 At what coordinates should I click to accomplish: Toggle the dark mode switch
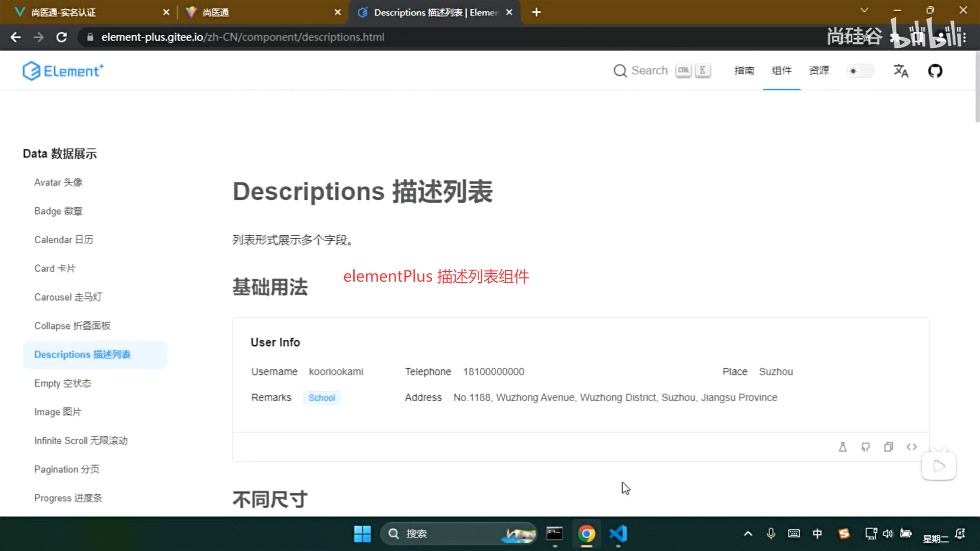click(x=860, y=71)
